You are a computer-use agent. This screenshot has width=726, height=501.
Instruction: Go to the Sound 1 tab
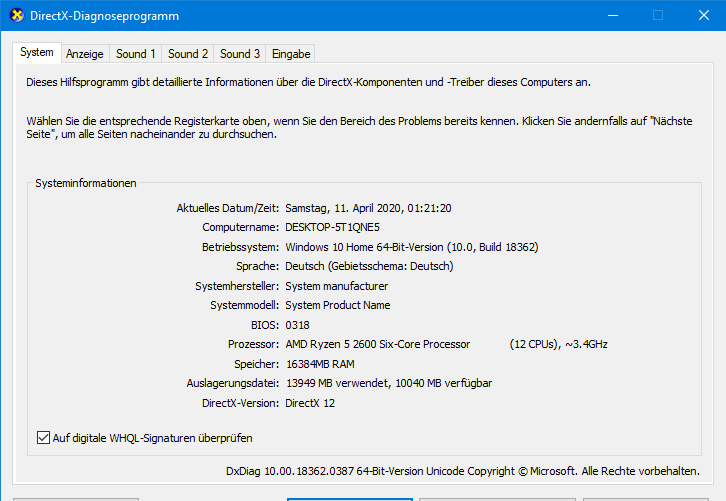coord(136,54)
